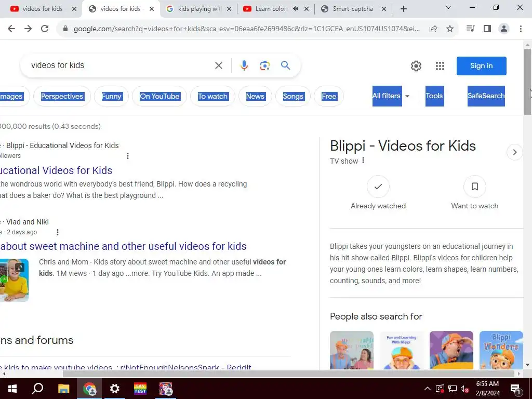
Task: Open the Google apps grid
Action: point(440,66)
